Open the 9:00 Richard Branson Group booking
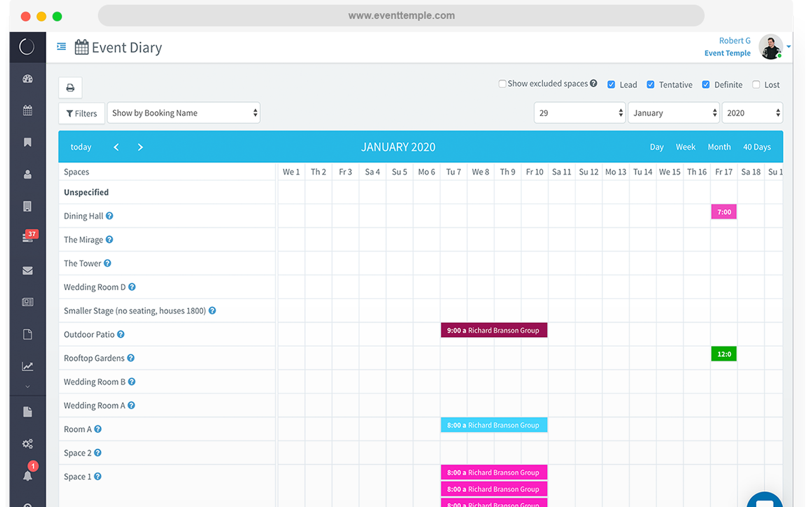812x507 pixels. [x=494, y=330]
